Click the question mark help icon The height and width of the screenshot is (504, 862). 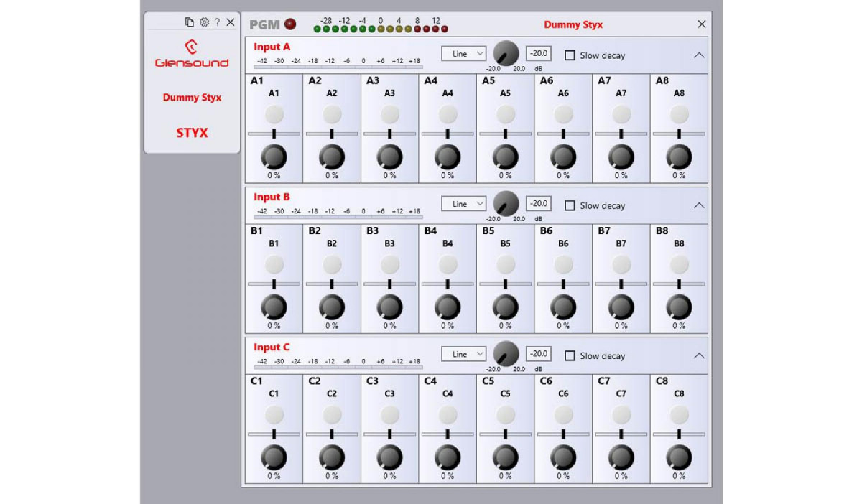point(217,22)
